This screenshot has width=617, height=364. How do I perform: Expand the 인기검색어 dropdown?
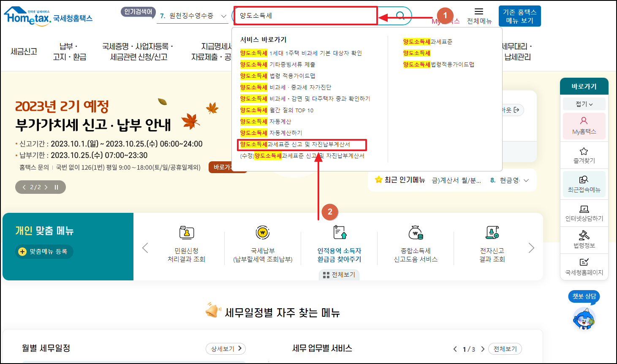[x=224, y=16]
